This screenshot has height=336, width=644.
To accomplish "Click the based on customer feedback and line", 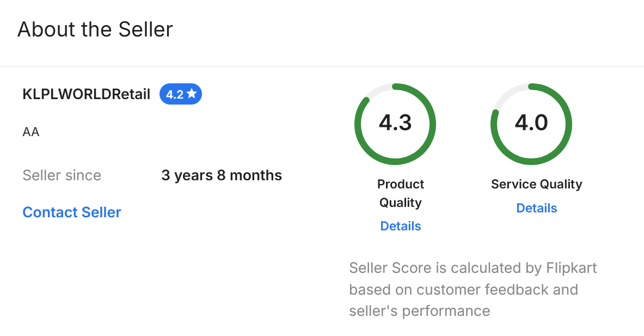I will coord(463,289).
